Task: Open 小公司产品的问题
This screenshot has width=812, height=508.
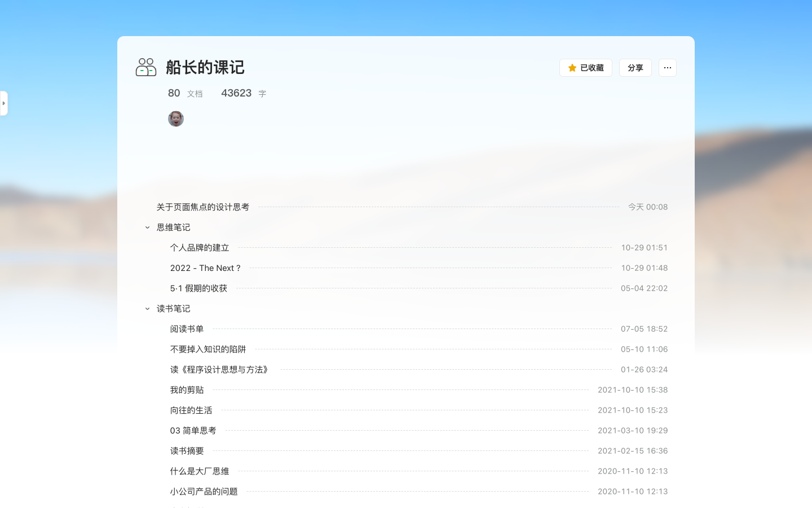Action: [204, 491]
